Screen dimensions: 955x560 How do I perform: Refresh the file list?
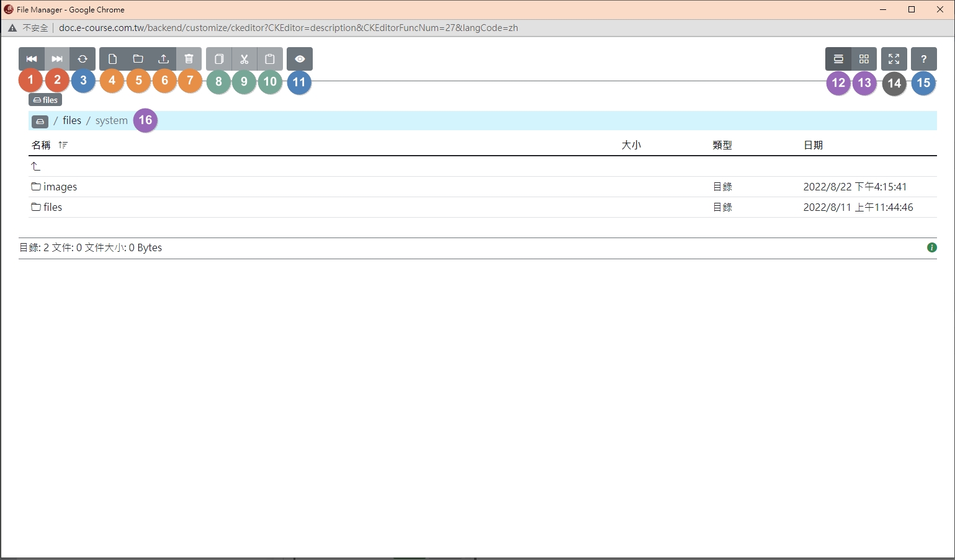83,59
